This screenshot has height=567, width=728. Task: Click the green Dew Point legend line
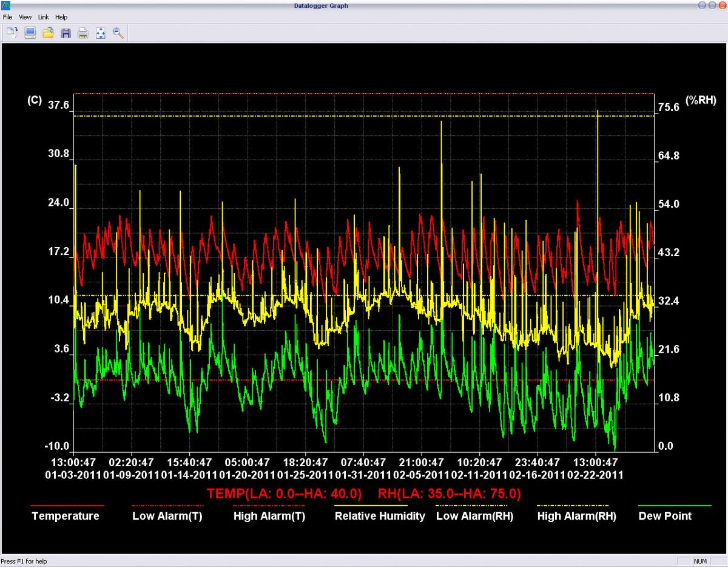click(675, 505)
